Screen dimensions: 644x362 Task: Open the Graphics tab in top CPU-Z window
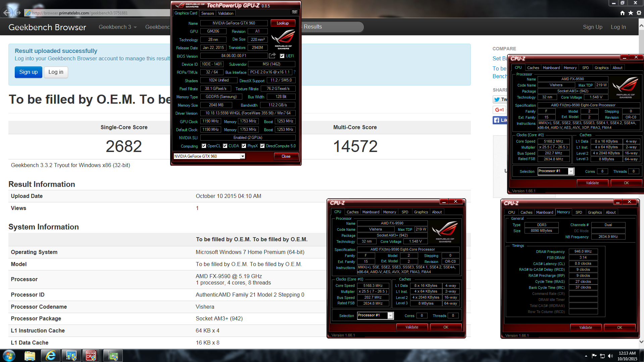601,68
